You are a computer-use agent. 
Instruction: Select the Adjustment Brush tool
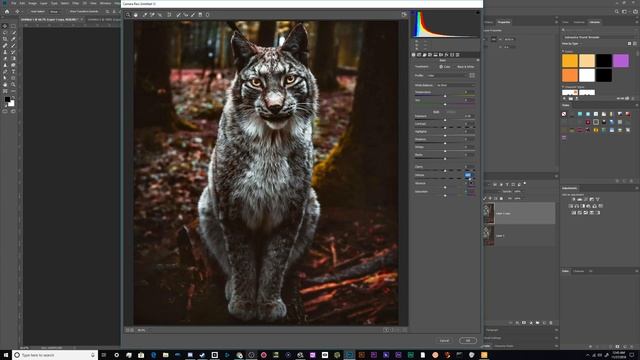coord(193,15)
